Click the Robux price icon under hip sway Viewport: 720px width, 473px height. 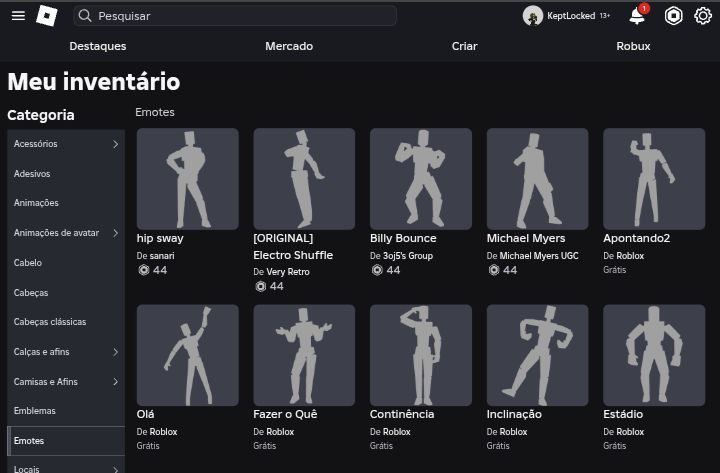(x=144, y=270)
